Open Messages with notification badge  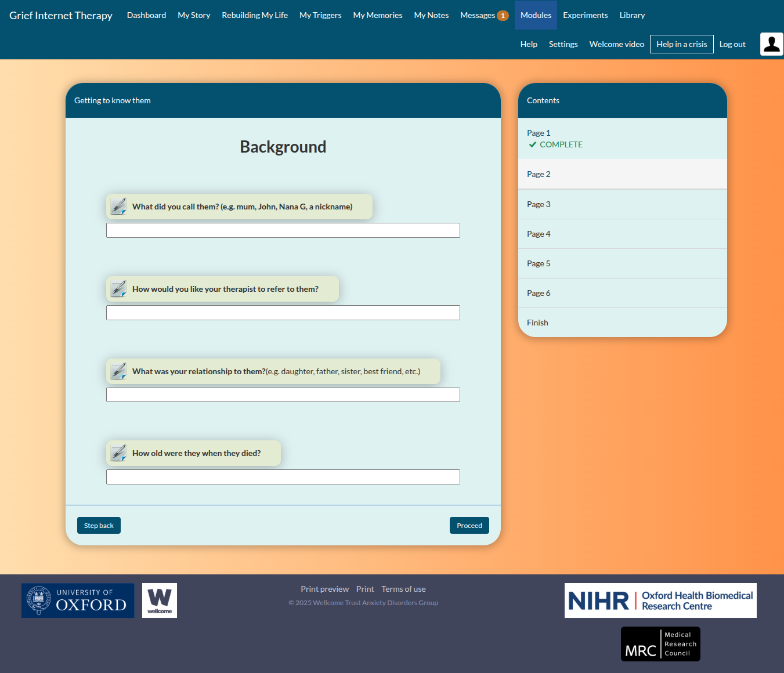tap(484, 15)
